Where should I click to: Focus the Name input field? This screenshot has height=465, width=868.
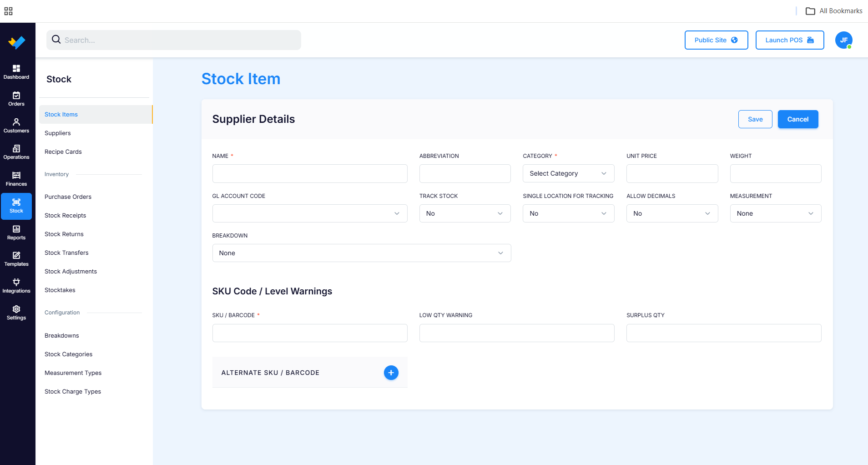[310, 173]
